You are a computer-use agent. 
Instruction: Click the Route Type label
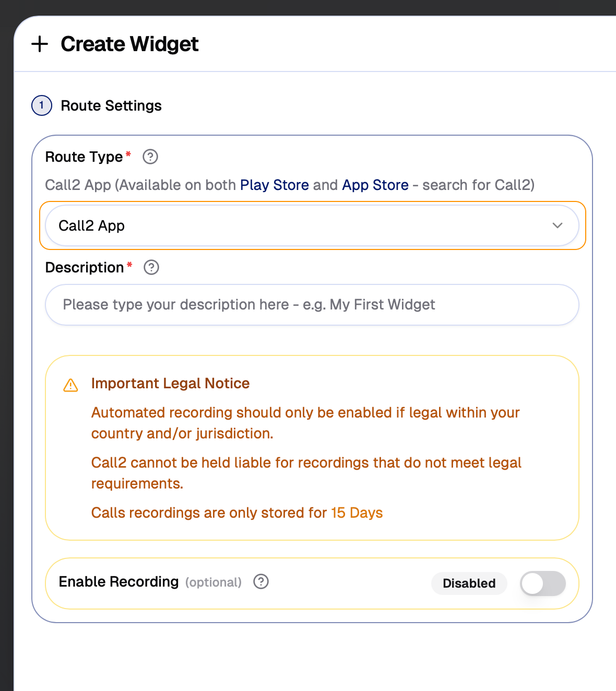point(84,157)
